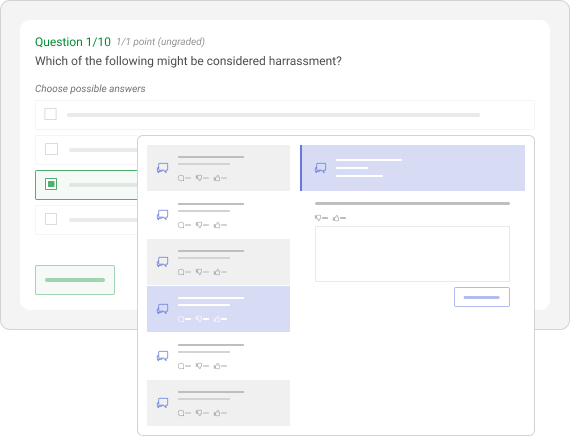
Task: Uncheck the green selected third answer checkbox
Action: click(51, 184)
